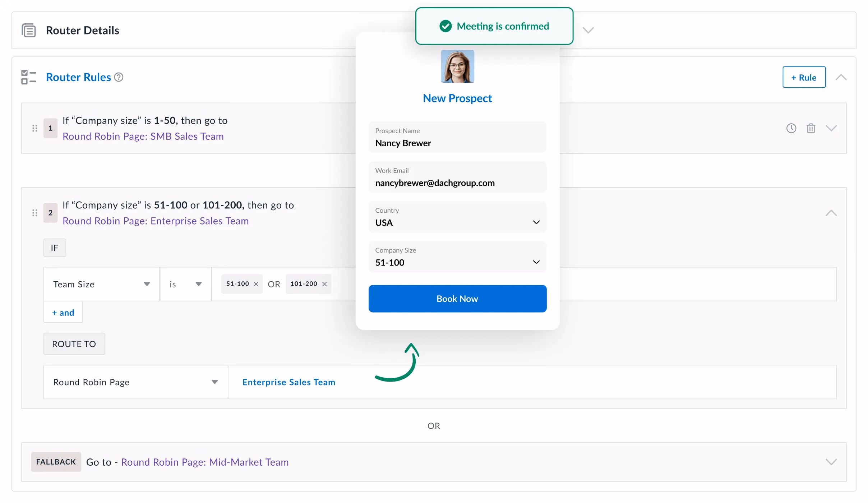Click the Book Now button
Screen dimensions: 868x503
coord(457,299)
